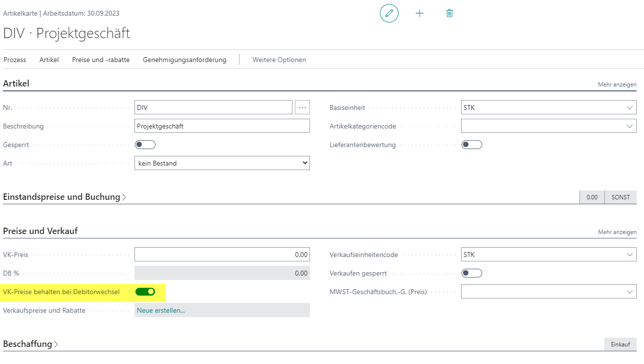Open the Genehmigungsanforderung menu
The width and height of the screenshot is (644, 364).
184,60
